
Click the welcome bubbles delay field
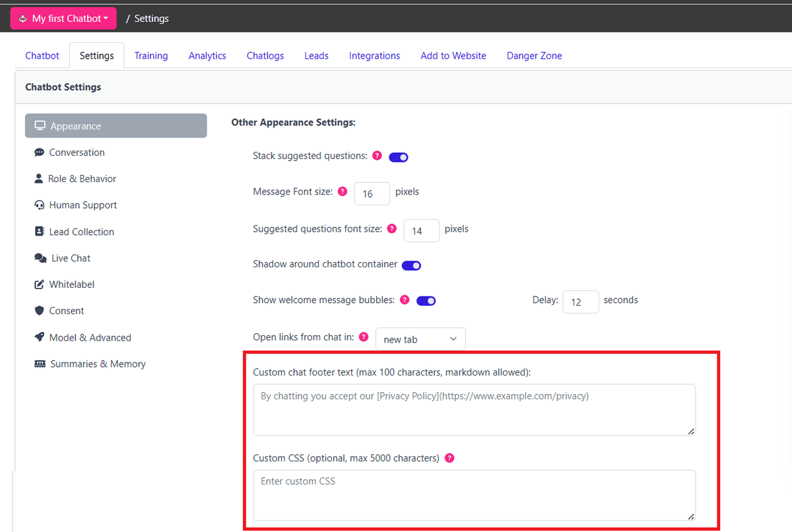[x=580, y=302]
